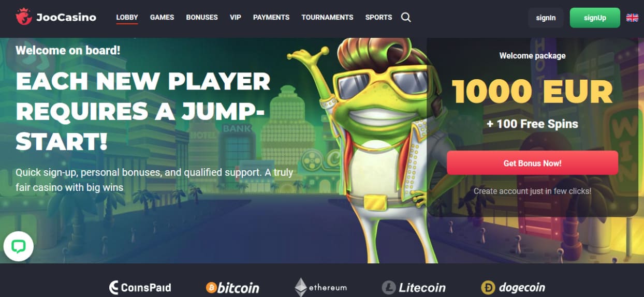The width and height of the screenshot is (644, 297).
Task: Open the TOURNAMENTS menu item
Action: [327, 17]
